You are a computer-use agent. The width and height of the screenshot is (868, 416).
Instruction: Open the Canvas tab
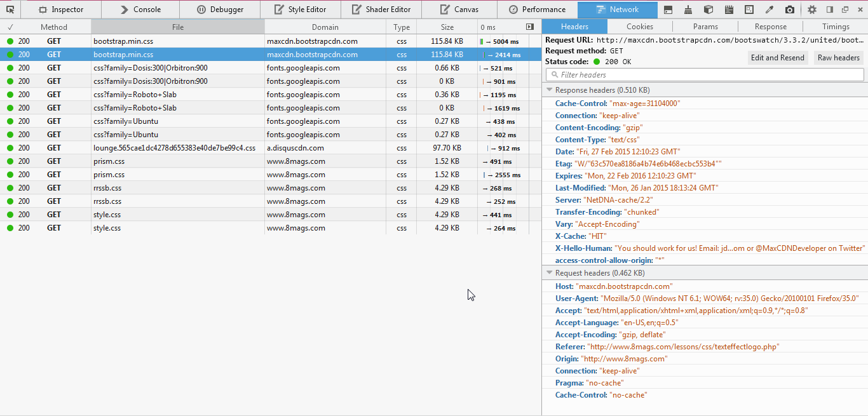point(460,10)
